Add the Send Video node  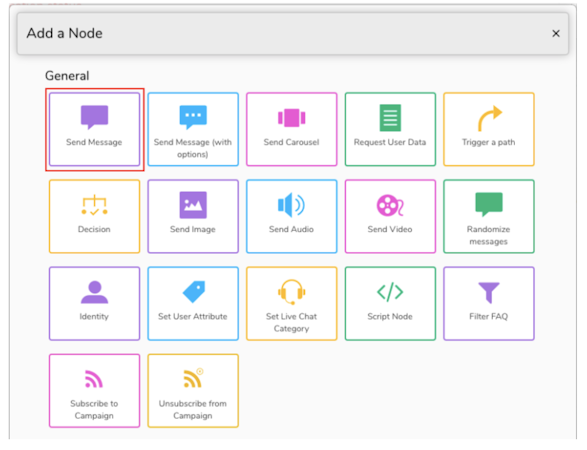pos(390,216)
